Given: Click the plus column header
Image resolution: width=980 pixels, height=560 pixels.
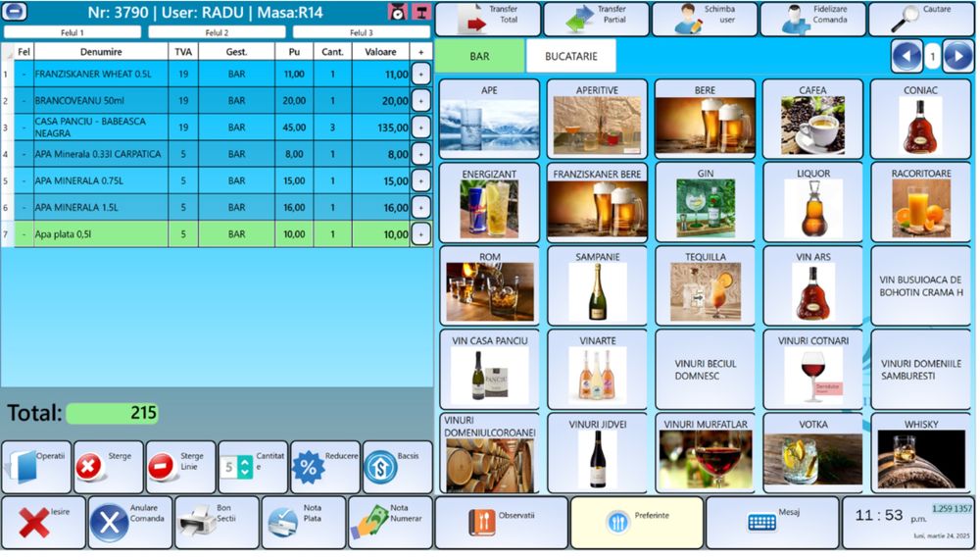Looking at the screenshot, I should pos(420,52).
